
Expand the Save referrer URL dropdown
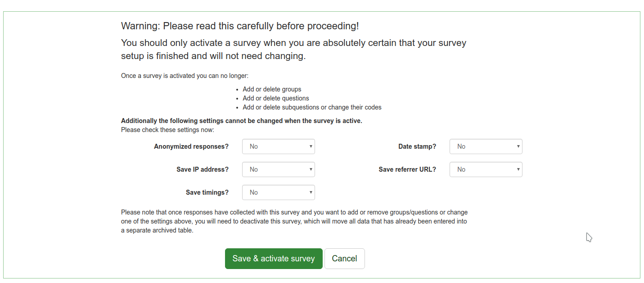pos(486,169)
